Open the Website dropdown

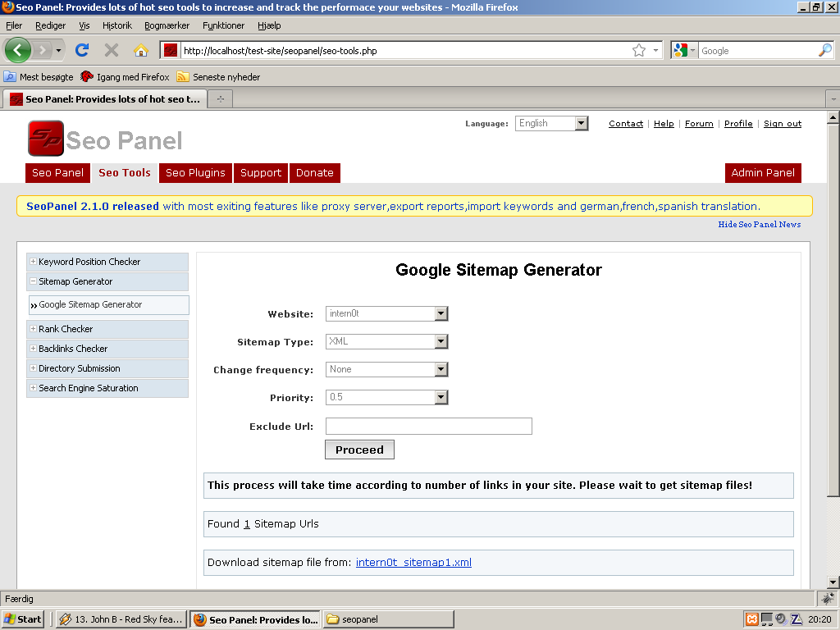tap(387, 314)
